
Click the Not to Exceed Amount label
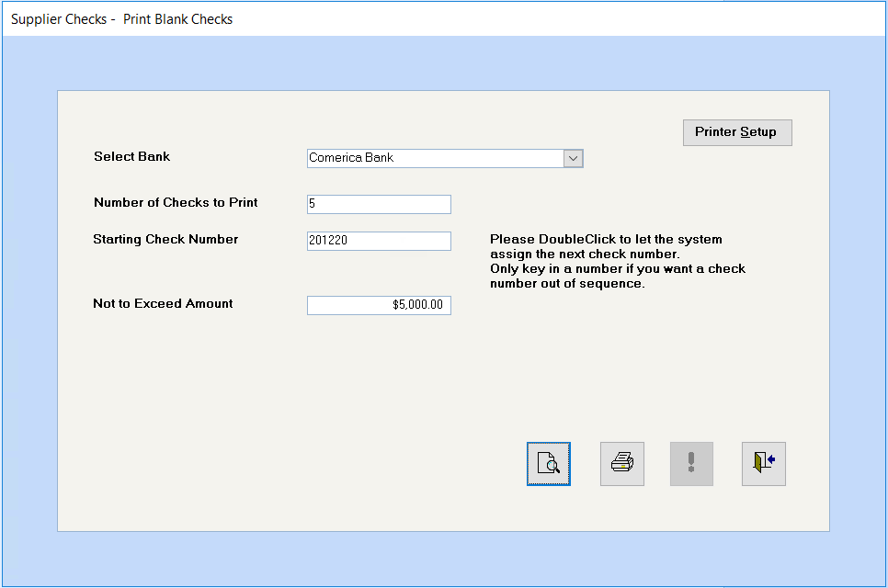[163, 303]
